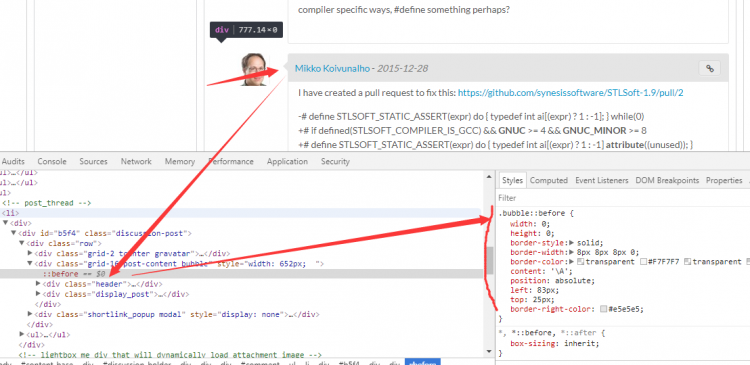Expand the div class="display_post" node
Viewport: 750px width, 365px height.
click(x=38, y=294)
